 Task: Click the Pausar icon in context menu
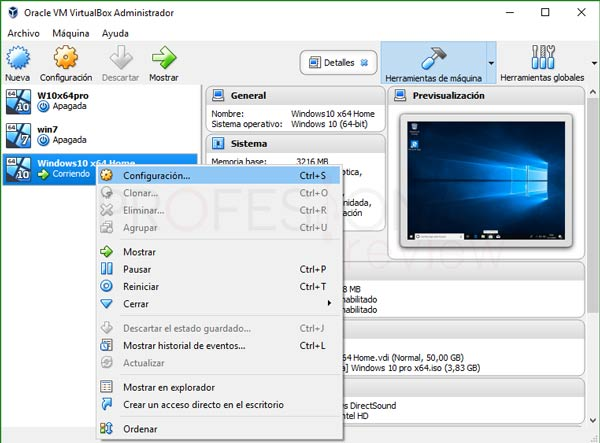pyautogui.click(x=106, y=269)
